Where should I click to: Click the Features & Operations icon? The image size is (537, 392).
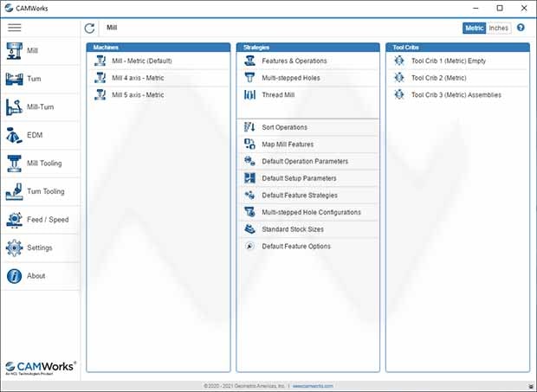click(249, 61)
